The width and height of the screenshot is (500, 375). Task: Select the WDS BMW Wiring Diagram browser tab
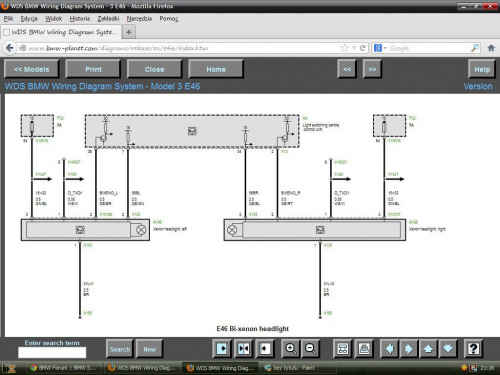click(x=61, y=32)
